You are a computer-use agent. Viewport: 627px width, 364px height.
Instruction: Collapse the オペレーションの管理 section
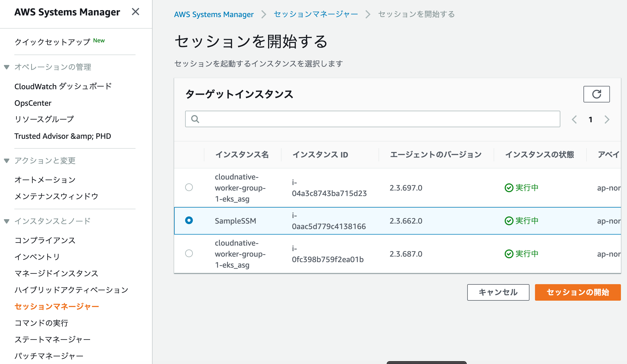[7, 67]
